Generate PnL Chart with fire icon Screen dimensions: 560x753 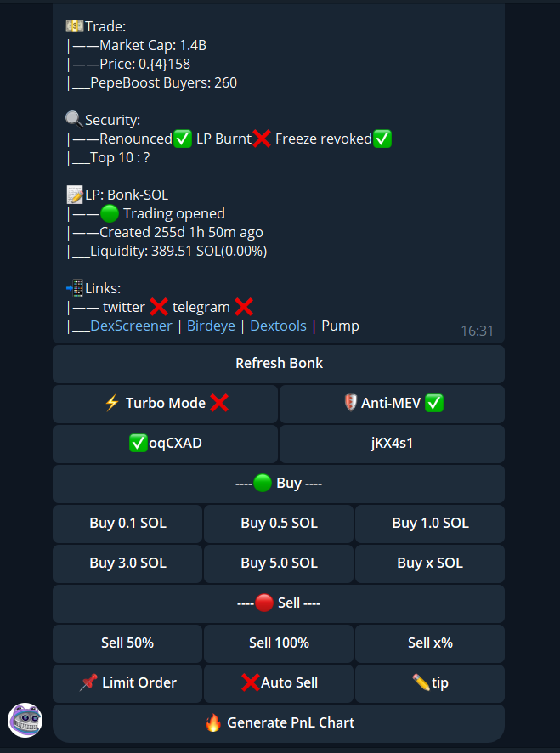click(x=279, y=723)
